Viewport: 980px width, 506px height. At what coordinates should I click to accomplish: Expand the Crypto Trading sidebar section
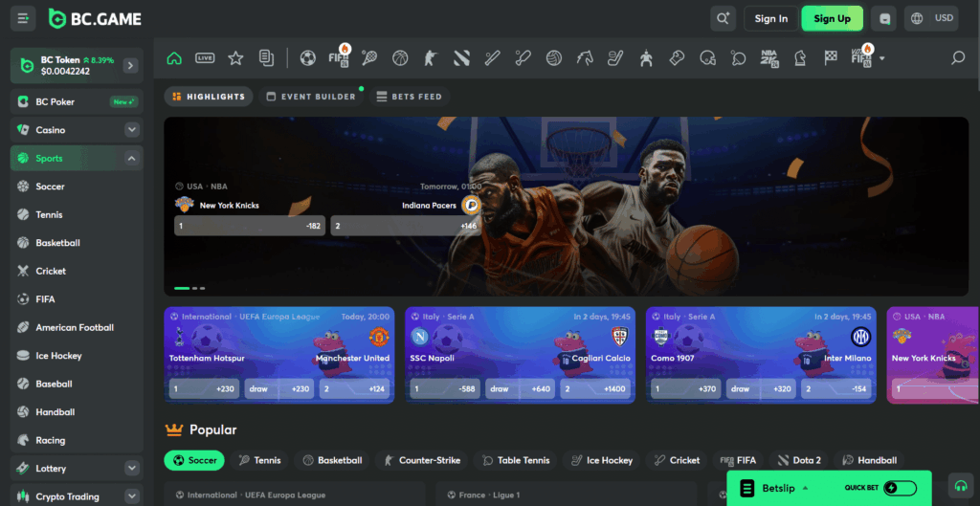[132, 496]
